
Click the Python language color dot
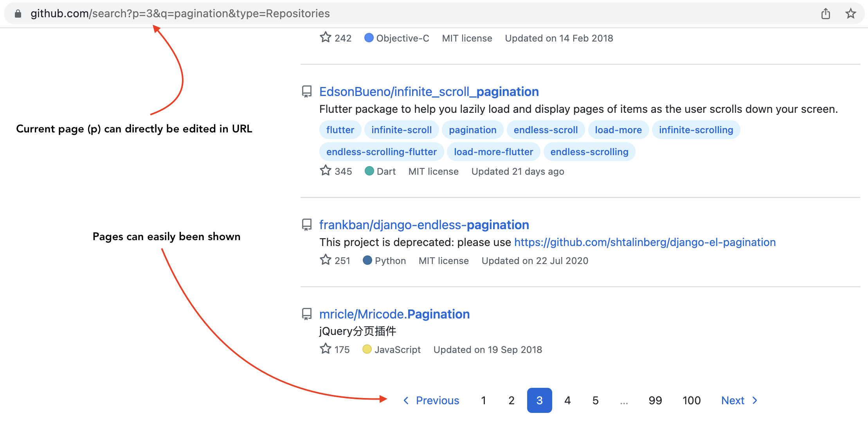coord(367,260)
